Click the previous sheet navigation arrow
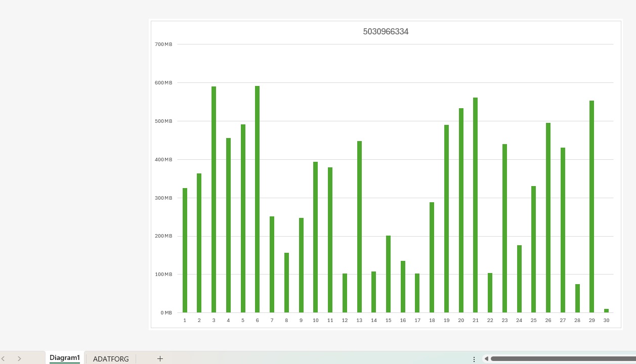Screen dimensions: 636x364 (3, 358)
